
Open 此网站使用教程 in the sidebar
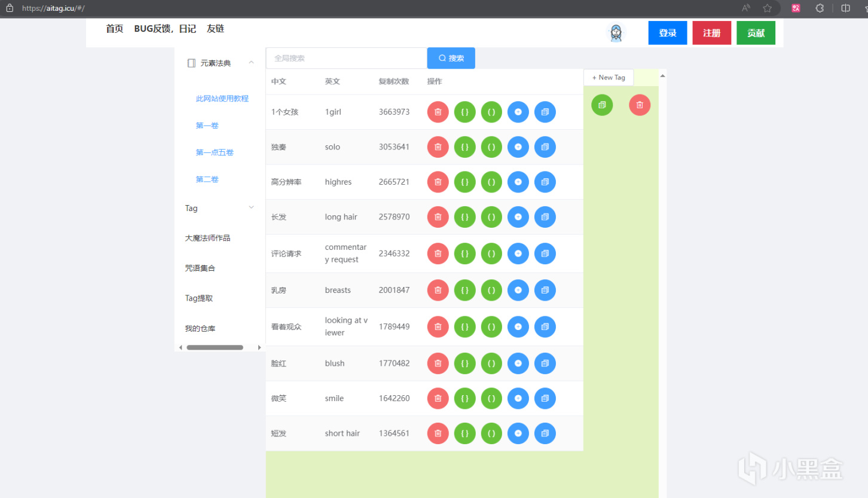point(222,99)
